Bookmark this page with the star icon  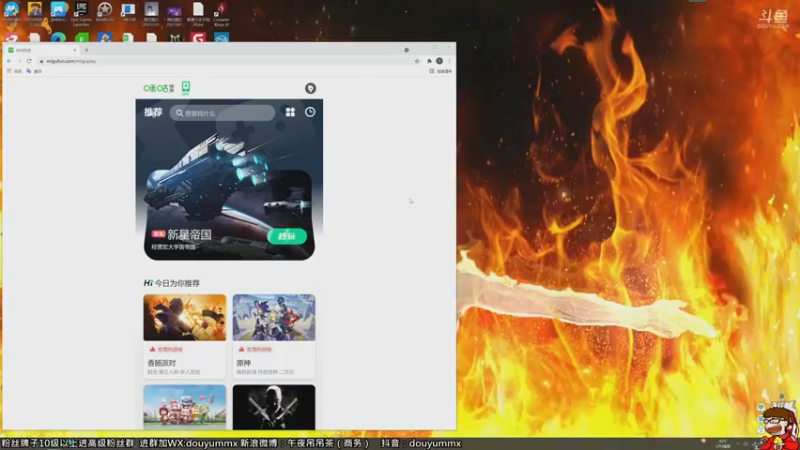pos(417,61)
